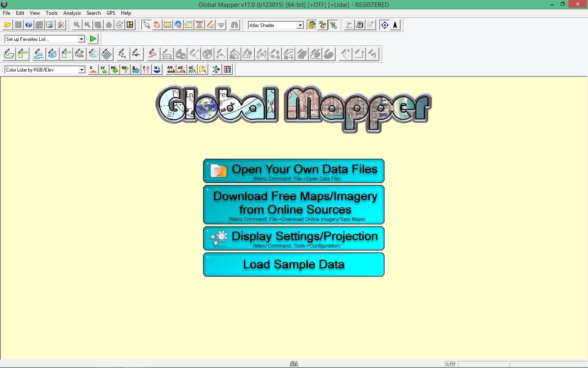The height and width of the screenshot is (368, 588).
Task: Select the Path Profile tool
Action: point(189,25)
